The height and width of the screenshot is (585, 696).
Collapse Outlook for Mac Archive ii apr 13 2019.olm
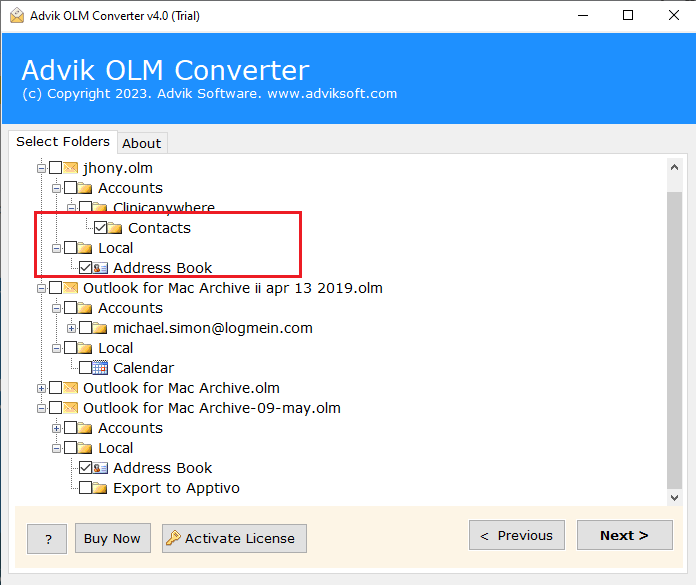pos(41,288)
